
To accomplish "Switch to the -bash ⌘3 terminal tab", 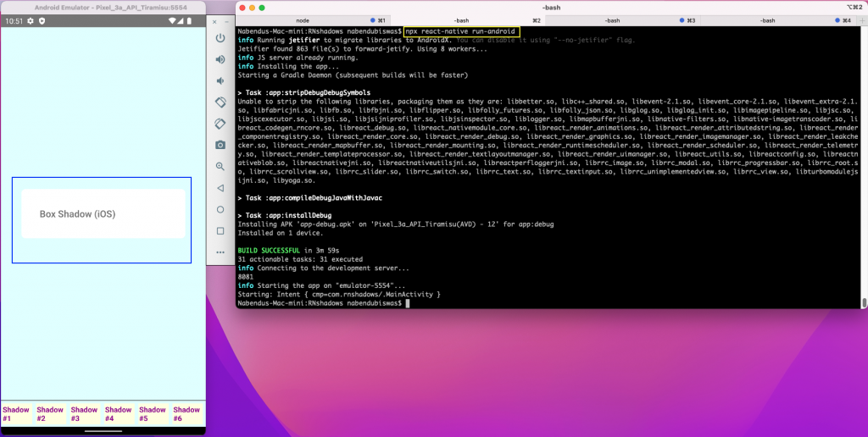I will (623, 20).
